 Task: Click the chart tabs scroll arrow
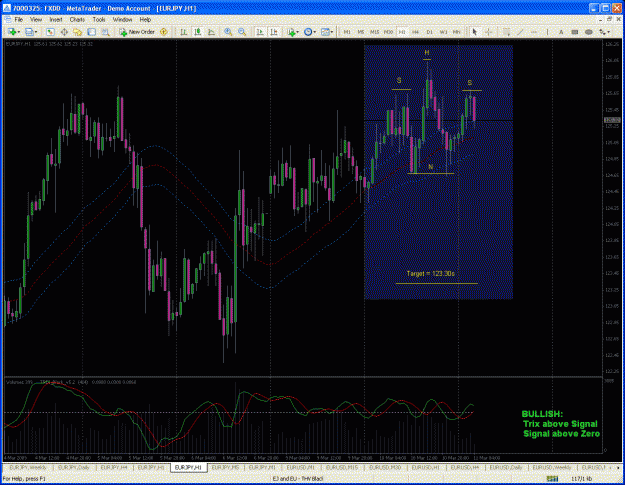[618, 467]
